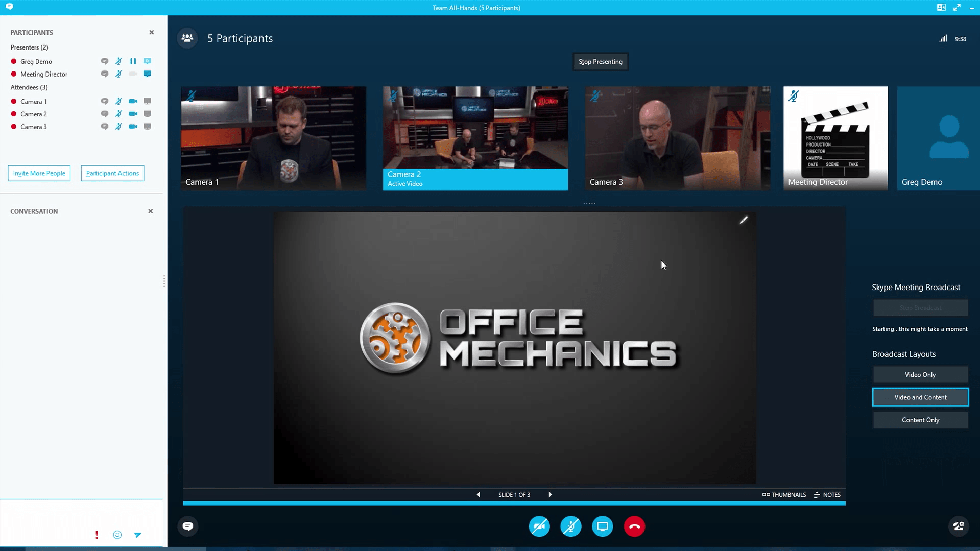Click the muted mic icon on Meeting Director tile

pyautogui.click(x=794, y=95)
